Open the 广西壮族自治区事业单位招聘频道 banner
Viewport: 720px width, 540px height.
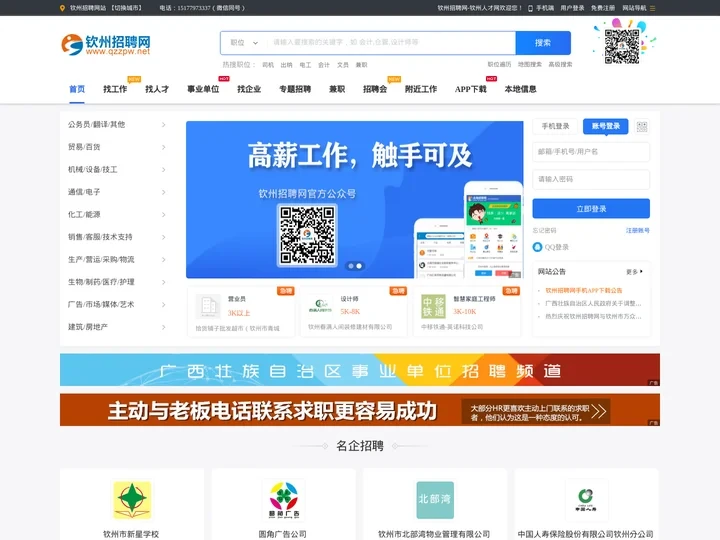coord(360,370)
